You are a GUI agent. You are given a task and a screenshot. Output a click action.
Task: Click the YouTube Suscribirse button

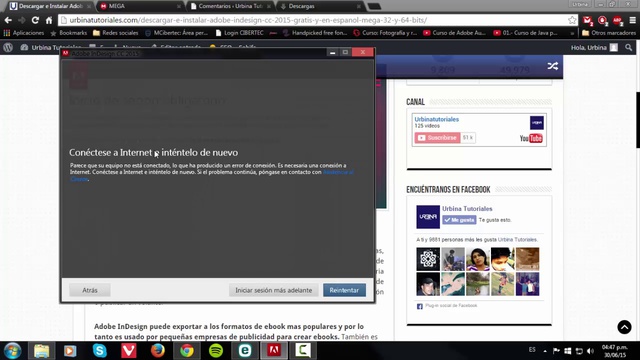click(x=438, y=138)
